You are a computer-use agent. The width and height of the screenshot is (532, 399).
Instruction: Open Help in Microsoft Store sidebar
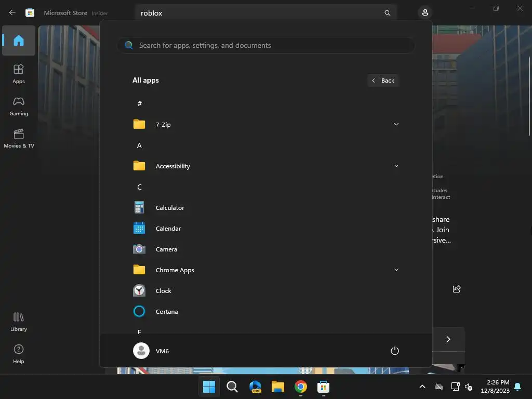pyautogui.click(x=19, y=354)
